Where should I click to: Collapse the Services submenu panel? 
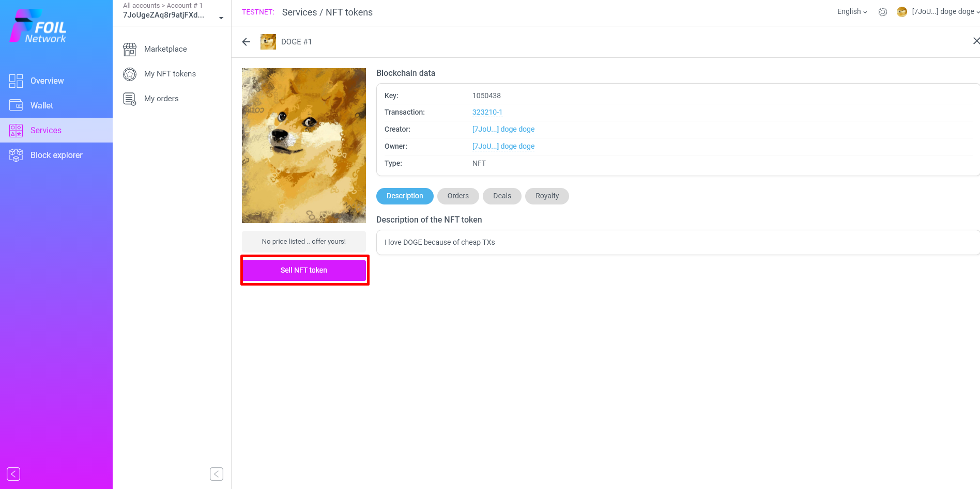217,474
